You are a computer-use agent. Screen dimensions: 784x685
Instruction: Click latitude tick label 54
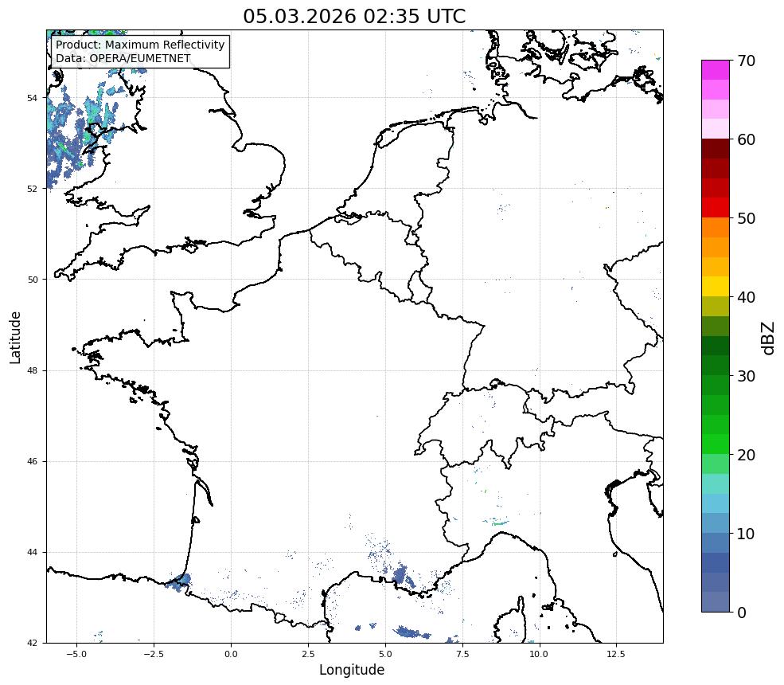pos(32,98)
